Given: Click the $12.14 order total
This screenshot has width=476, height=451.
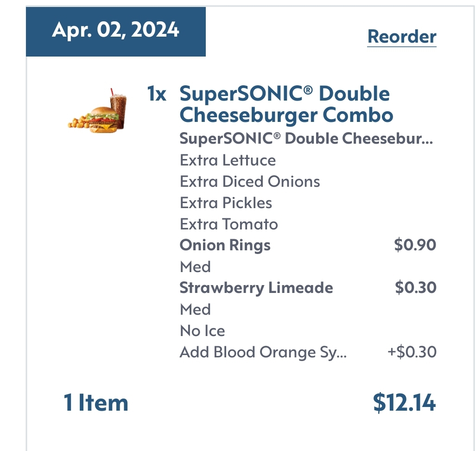Looking at the screenshot, I should [404, 403].
